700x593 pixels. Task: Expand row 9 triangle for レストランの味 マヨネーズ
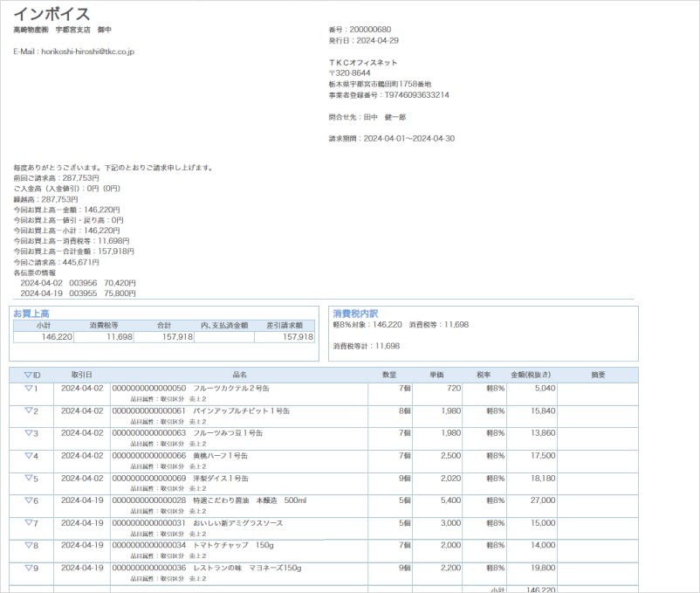point(28,568)
